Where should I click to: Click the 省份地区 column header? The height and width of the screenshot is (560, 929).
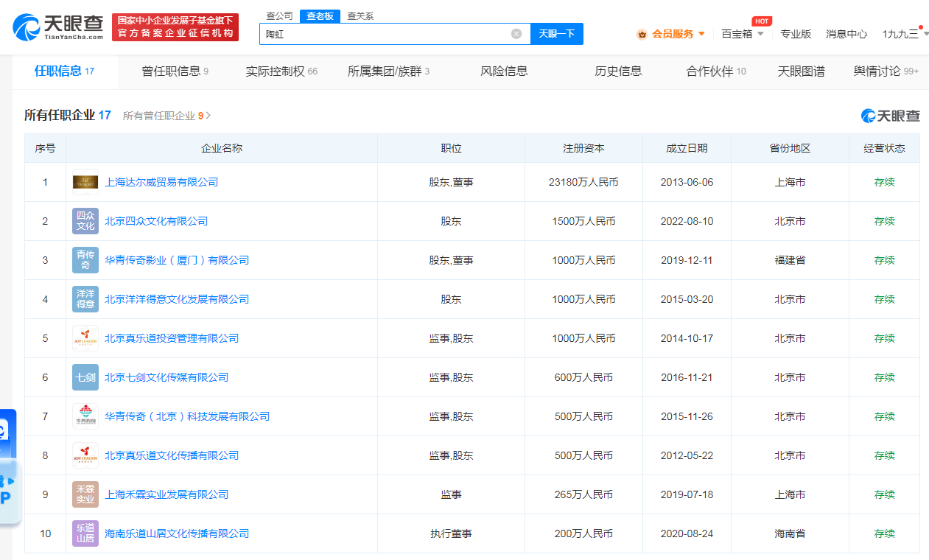tap(790, 148)
